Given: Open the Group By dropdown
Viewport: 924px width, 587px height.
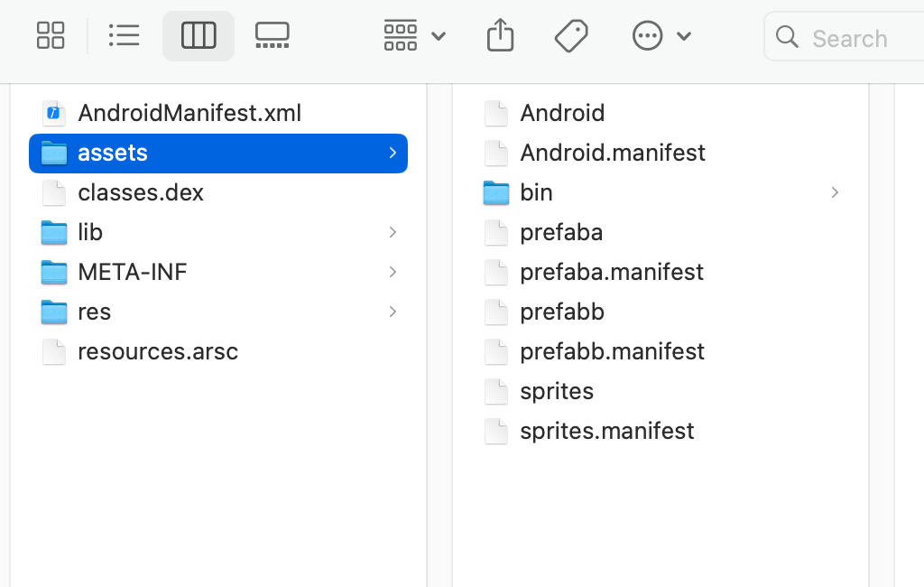Looking at the screenshot, I should [414, 36].
